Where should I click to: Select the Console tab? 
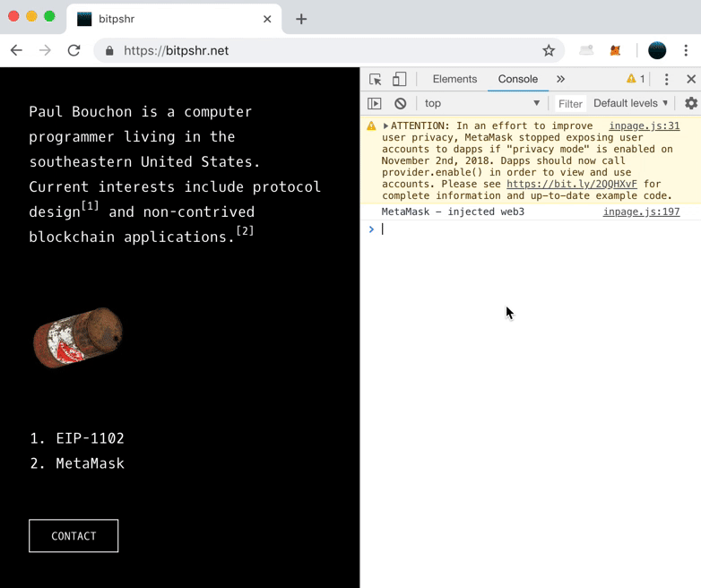point(518,79)
